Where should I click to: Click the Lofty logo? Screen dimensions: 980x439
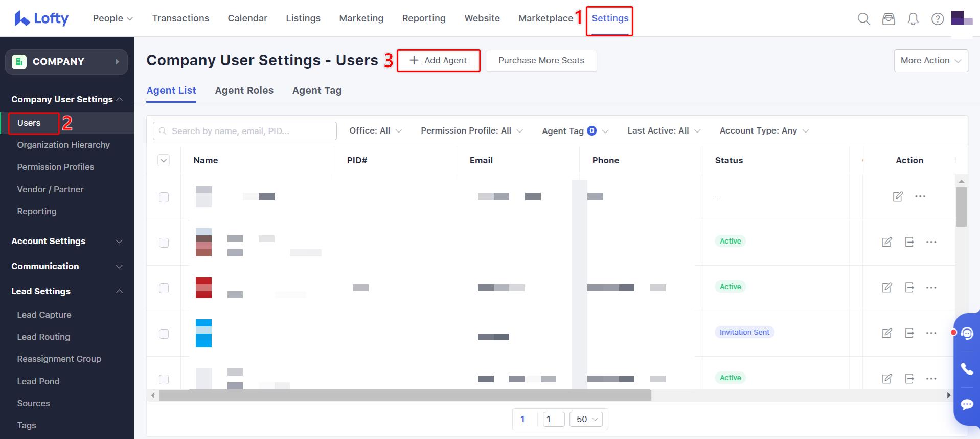[41, 18]
